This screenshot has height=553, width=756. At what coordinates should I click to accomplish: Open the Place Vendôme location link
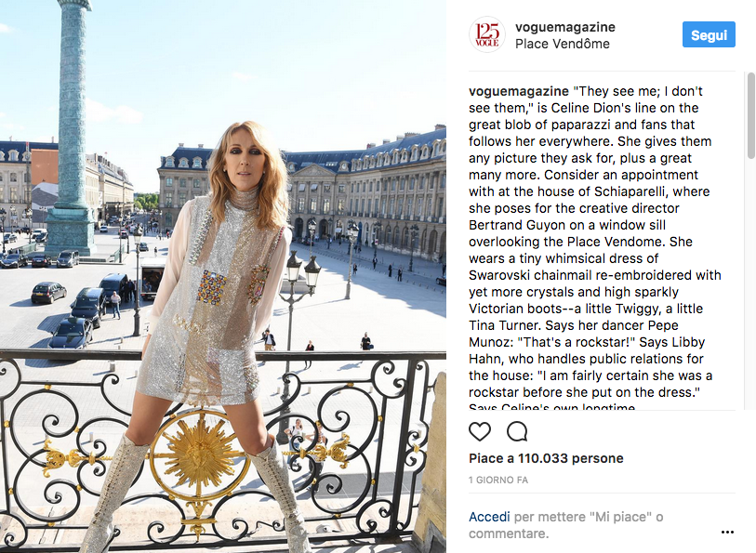(x=563, y=44)
